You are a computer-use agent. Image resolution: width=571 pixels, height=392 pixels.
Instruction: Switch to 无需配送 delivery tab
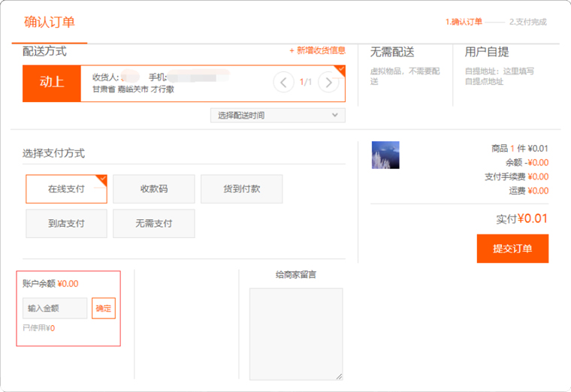click(392, 53)
